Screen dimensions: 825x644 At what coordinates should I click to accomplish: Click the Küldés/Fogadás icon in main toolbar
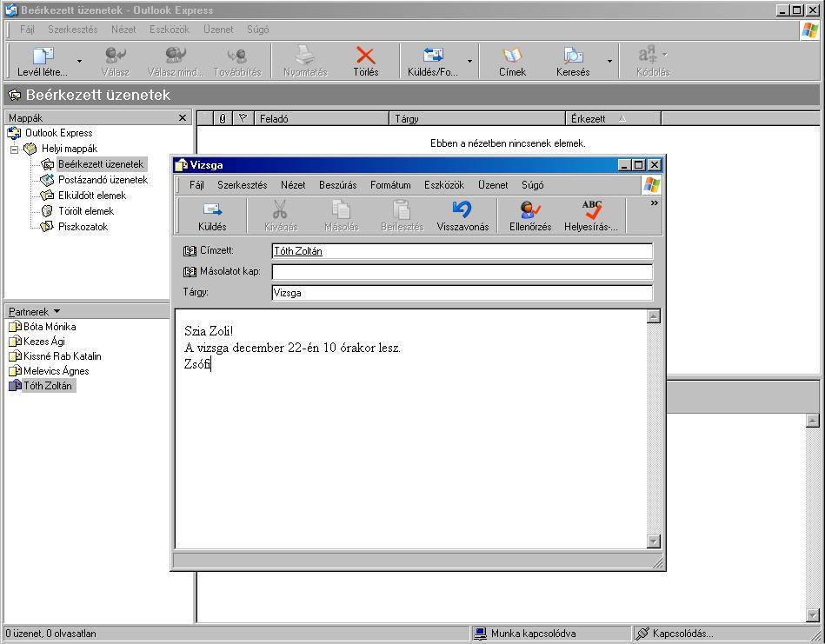point(433,56)
